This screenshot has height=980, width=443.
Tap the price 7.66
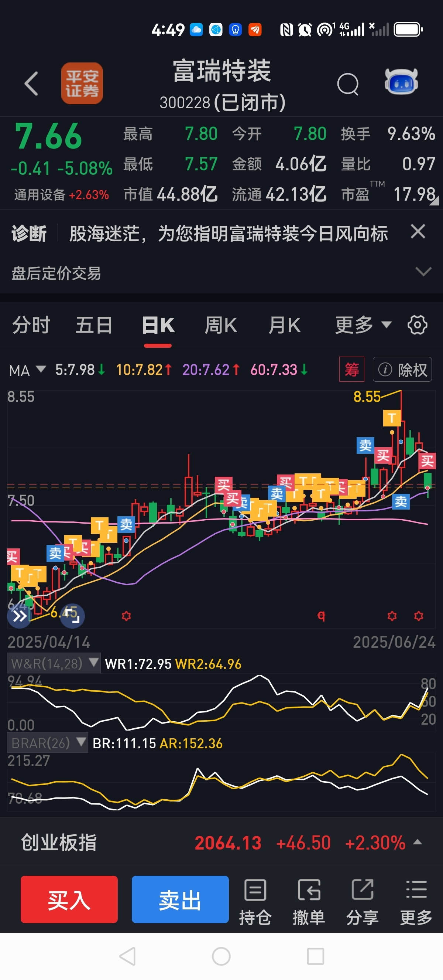[x=49, y=136]
